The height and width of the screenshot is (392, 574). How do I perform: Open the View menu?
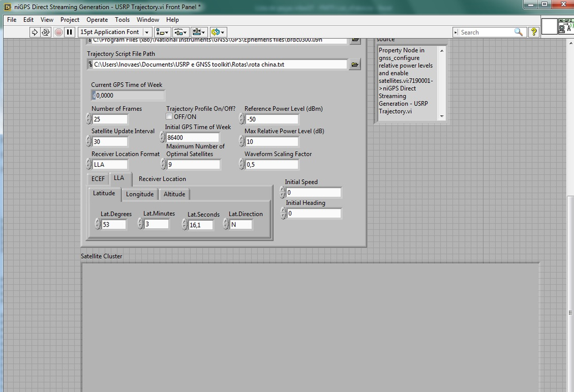pos(47,20)
